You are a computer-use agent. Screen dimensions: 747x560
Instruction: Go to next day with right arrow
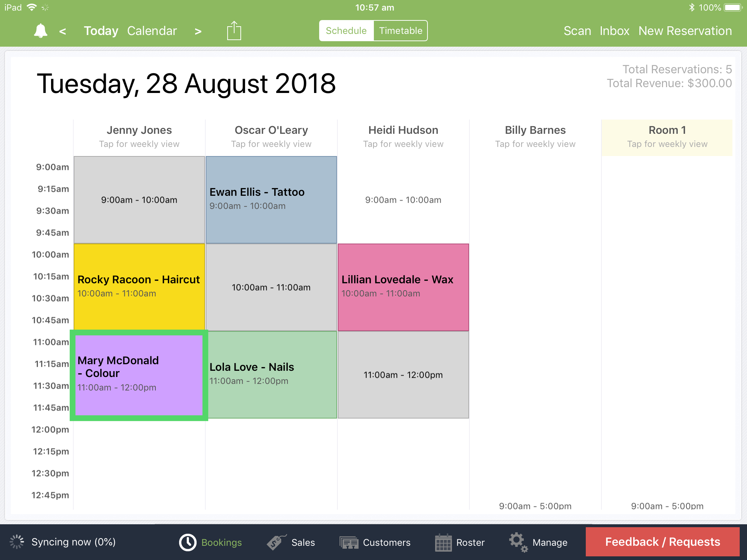coord(198,31)
